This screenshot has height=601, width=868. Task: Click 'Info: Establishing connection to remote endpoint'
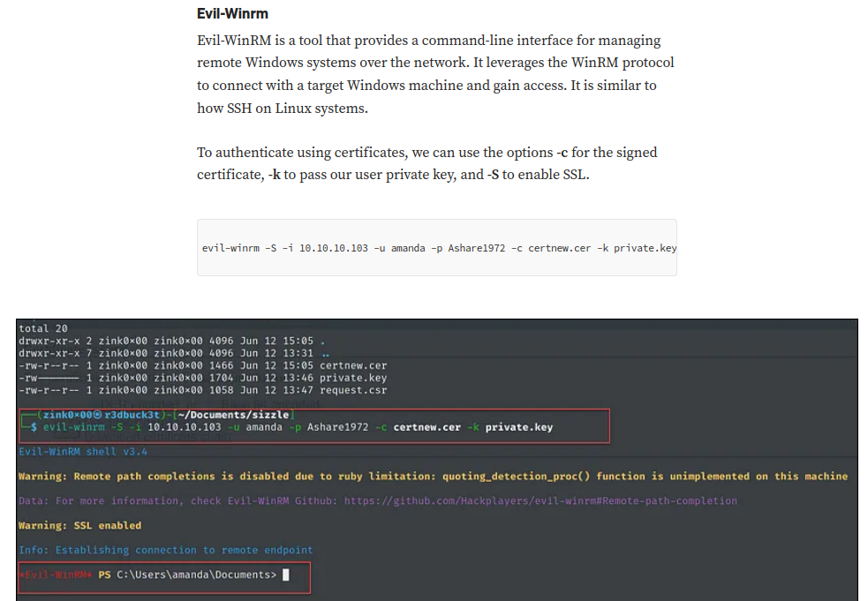click(165, 550)
